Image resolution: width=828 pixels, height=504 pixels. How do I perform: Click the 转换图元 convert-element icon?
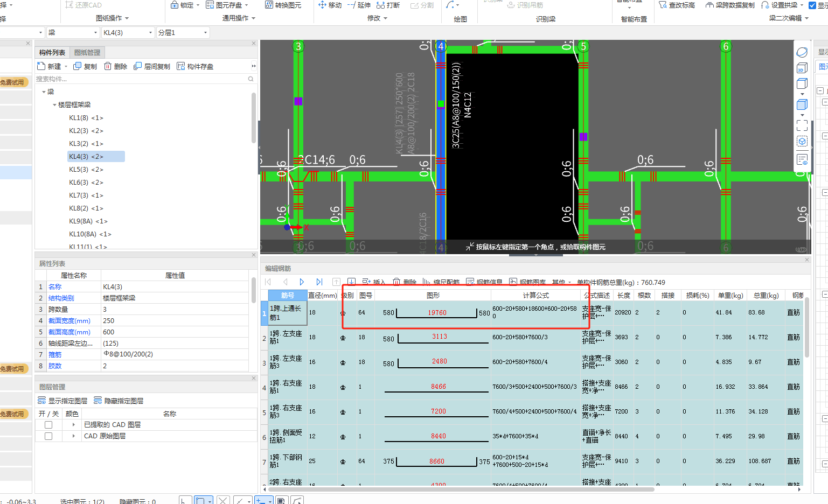click(x=269, y=5)
